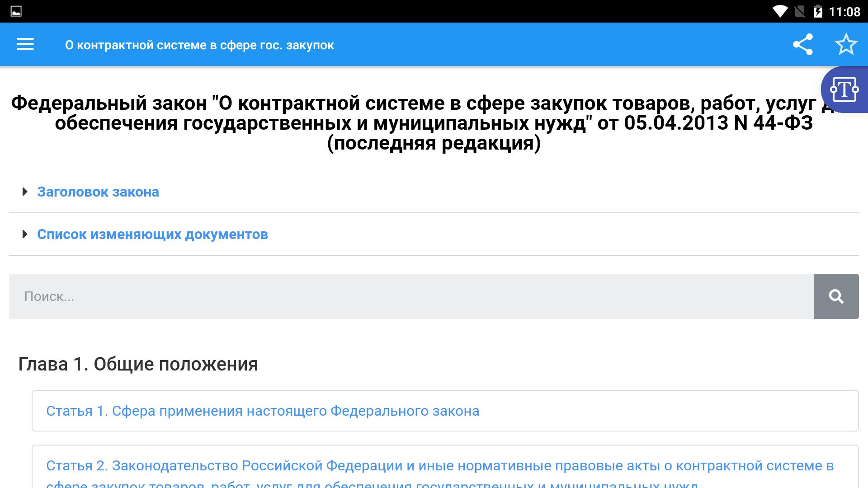The image size is (868, 488).
Task: Open the hamburger navigation menu
Action: (25, 44)
